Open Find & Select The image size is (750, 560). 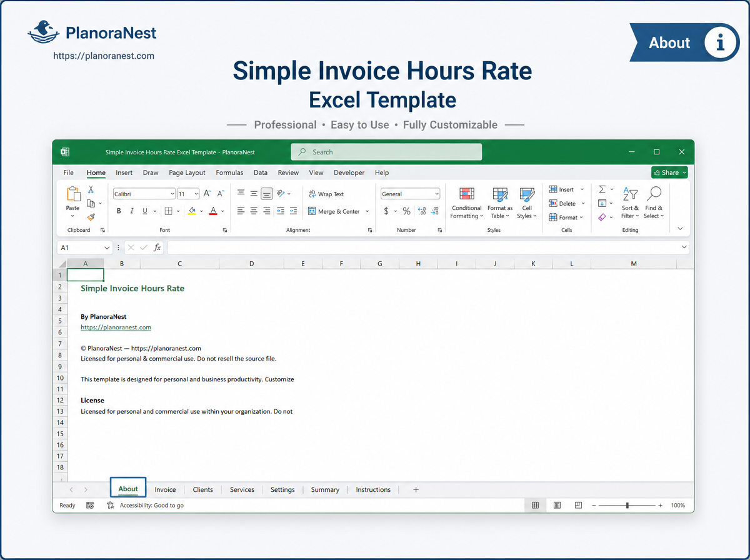(654, 202)
